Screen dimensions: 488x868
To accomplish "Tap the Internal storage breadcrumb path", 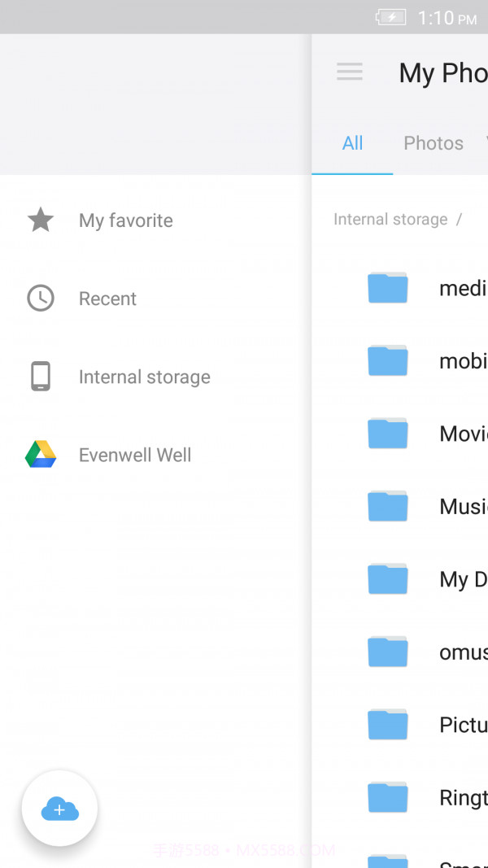I will (390, 220).
